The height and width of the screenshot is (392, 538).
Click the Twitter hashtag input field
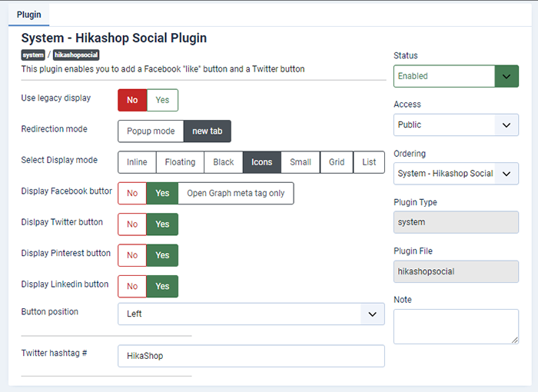(x=251, y=356)
